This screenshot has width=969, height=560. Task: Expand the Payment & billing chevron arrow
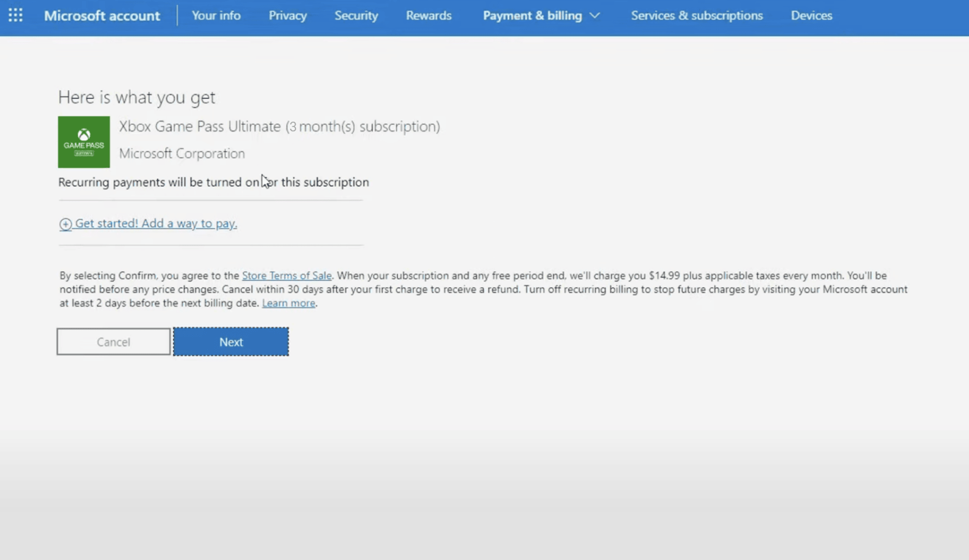pyautogui.click(x=595, y=16)
